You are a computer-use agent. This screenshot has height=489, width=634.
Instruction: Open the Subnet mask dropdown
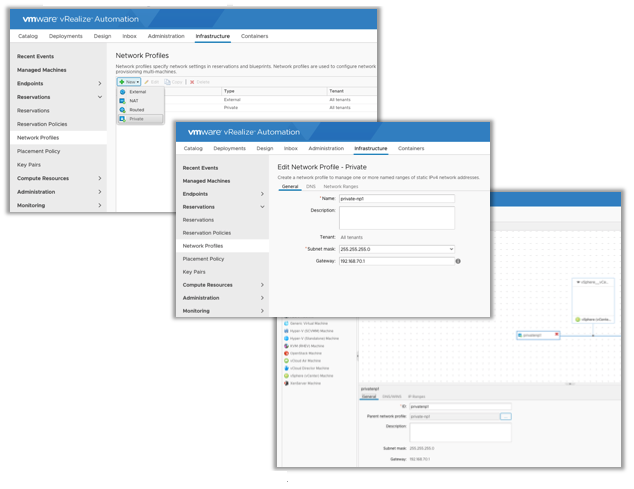coord(451,249)
